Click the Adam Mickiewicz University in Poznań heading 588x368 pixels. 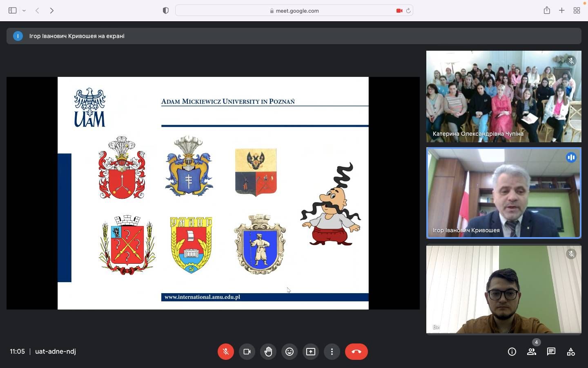pos(228,101)
